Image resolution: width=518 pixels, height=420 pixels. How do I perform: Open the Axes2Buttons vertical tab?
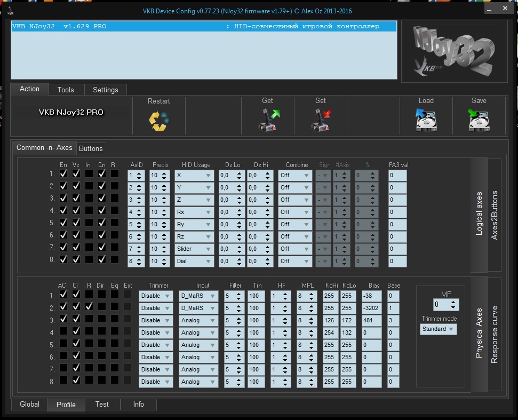pyautogui.click(x=494, y=215)
